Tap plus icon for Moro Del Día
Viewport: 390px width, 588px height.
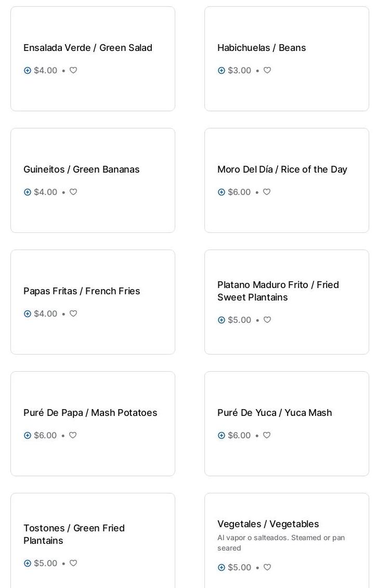[x=222, y=192]
